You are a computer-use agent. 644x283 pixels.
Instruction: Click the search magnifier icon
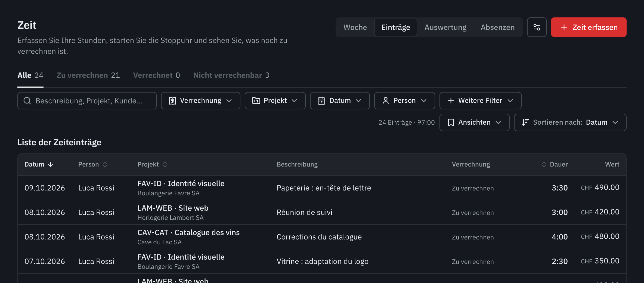[27, 101]
